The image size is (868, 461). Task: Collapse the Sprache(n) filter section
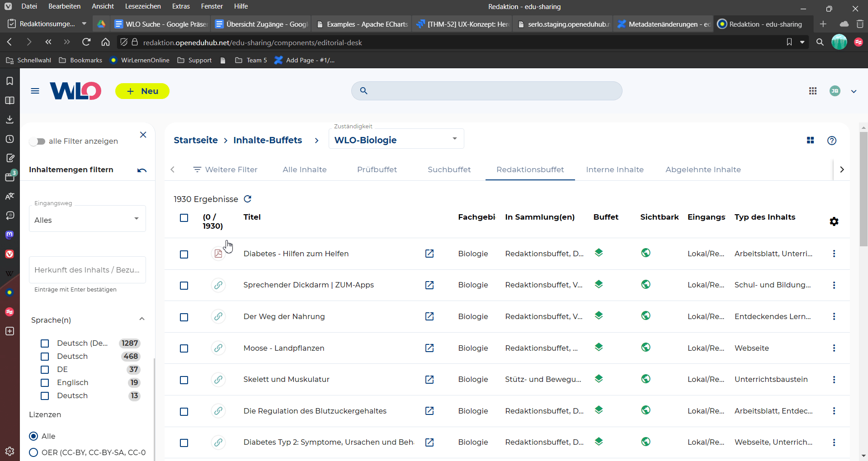point(142,320)
